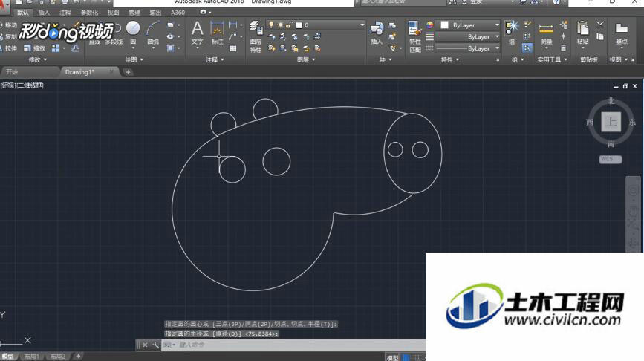Select the Stretch (拉伸) modify tool
The height and width of the screenshot is (361, 644).
coord(8,48)
